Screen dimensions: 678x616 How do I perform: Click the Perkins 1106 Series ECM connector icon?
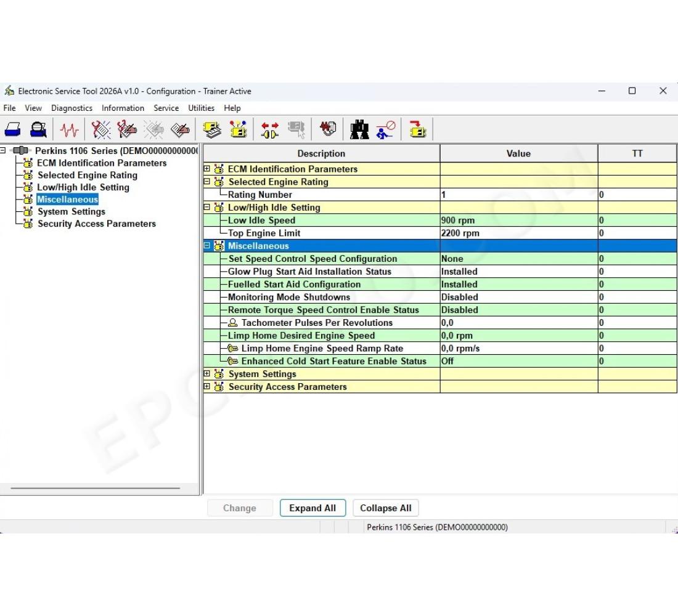(x=21, y=150)
